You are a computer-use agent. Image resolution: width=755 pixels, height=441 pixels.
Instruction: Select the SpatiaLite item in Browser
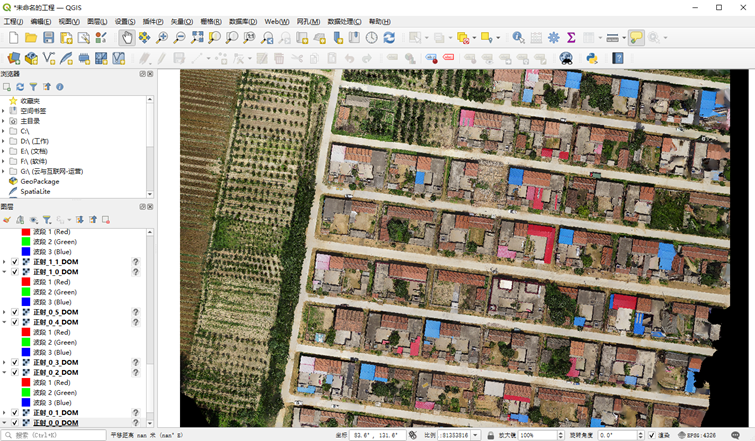point(35,191)
